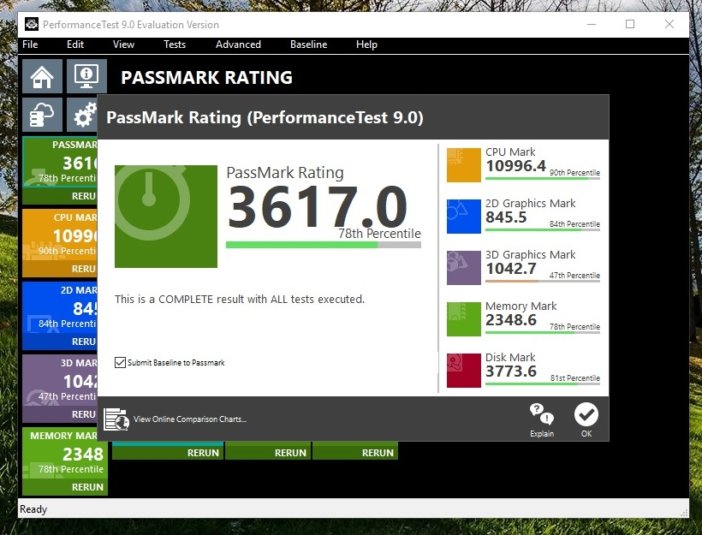Click the first RERUN button below the dialog
This screenshot has width=702, height=535.
pos(168,453)
